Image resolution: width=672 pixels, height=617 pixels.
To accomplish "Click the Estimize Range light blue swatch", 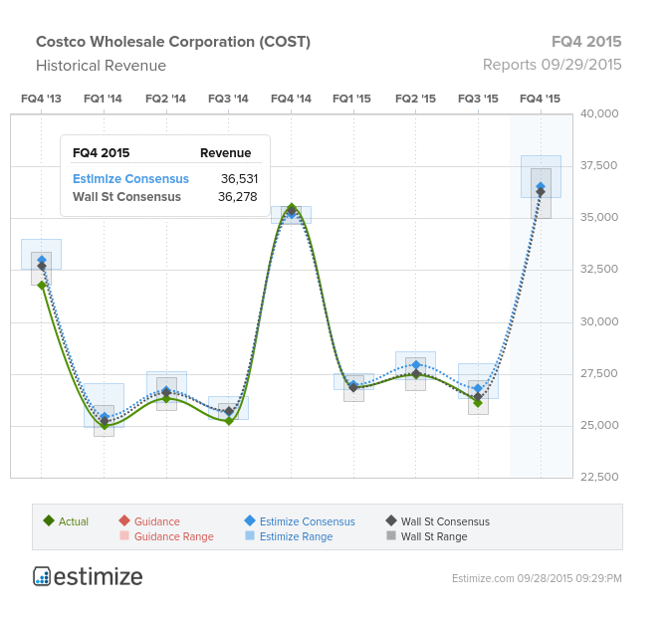I will point(250,535).
